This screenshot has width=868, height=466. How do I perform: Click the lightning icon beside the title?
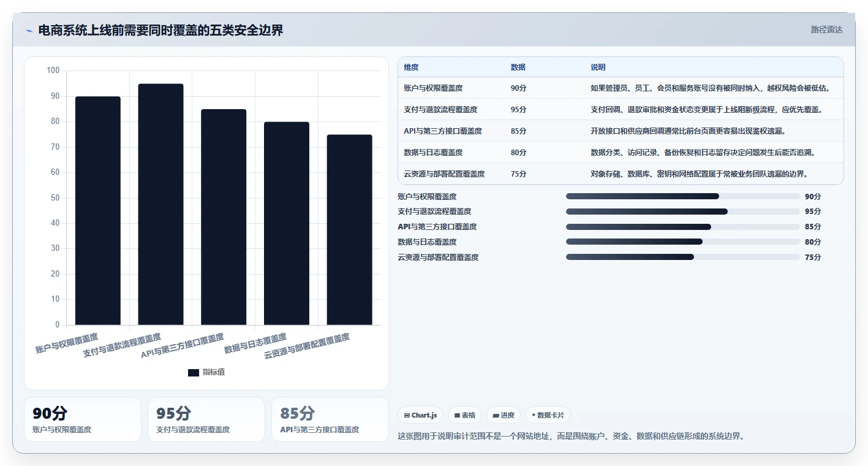tap(29, 31)
